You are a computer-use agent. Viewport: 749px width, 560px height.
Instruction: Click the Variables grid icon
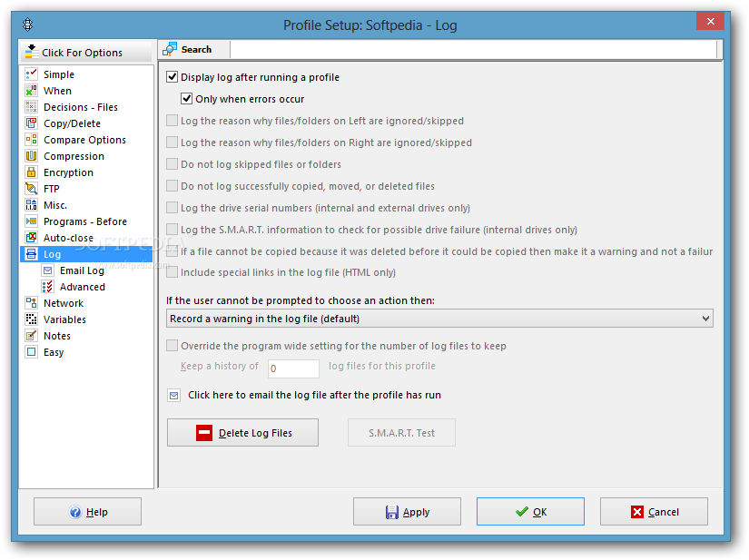[31, 319]
